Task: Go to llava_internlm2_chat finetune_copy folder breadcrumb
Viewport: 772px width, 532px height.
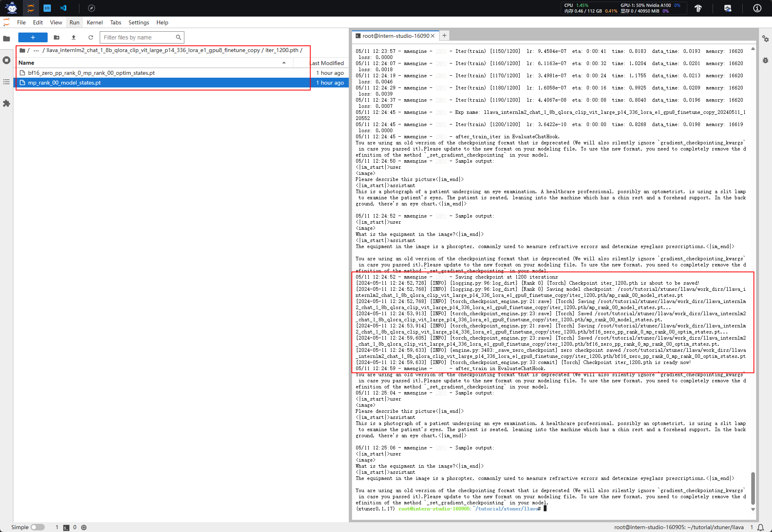Action: 153,50
